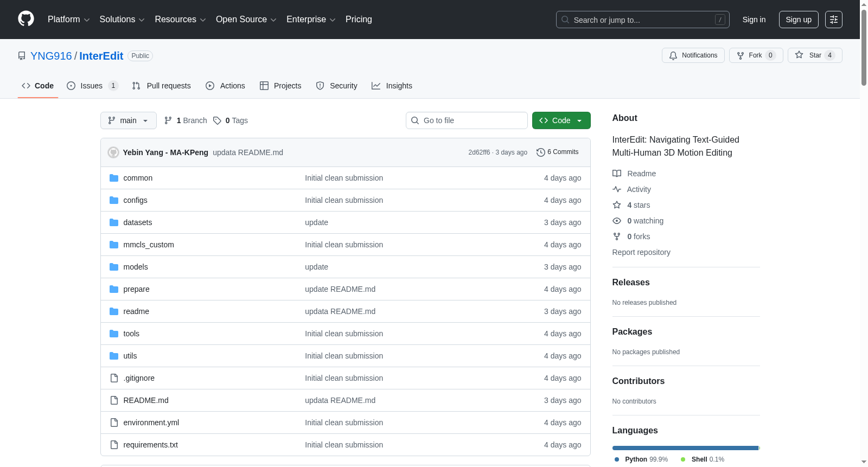The width and height of the screenshot is (868, 467).
Task: Click the Readme book icon in About
Action: click(x=617, y=174)
